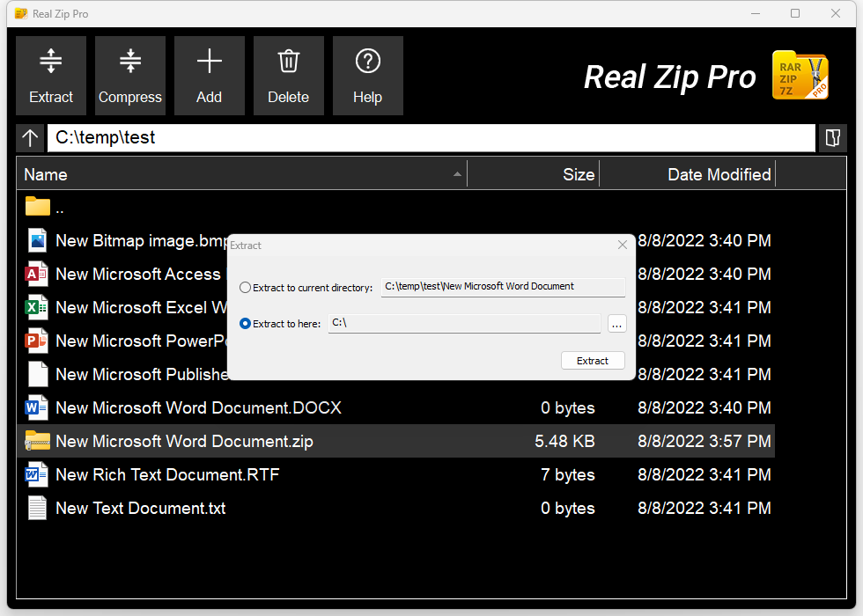Click the Extract button in dialog
Image resolution: width=863 pixels, height=616 pixels.
click(593, 361)
